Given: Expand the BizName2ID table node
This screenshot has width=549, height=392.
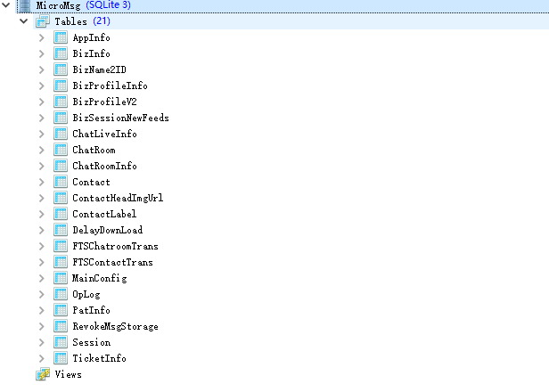Looking at the screenshot, I should (x=42, y=69).
